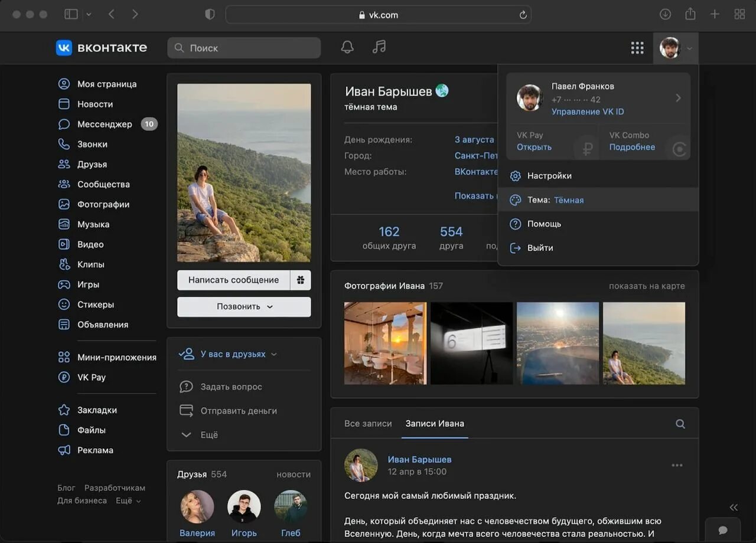Click the Музыка sidebar icon

(64, 224)
